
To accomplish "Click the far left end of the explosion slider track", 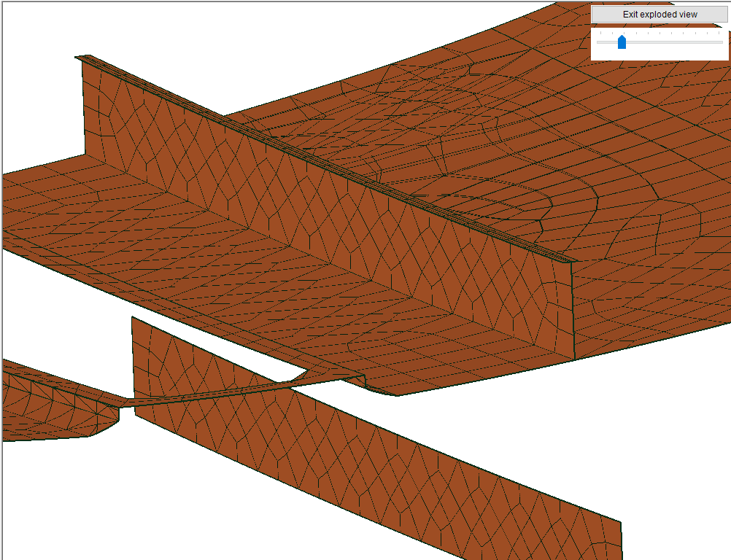I will pyautogui.click(x=598, y=42).
